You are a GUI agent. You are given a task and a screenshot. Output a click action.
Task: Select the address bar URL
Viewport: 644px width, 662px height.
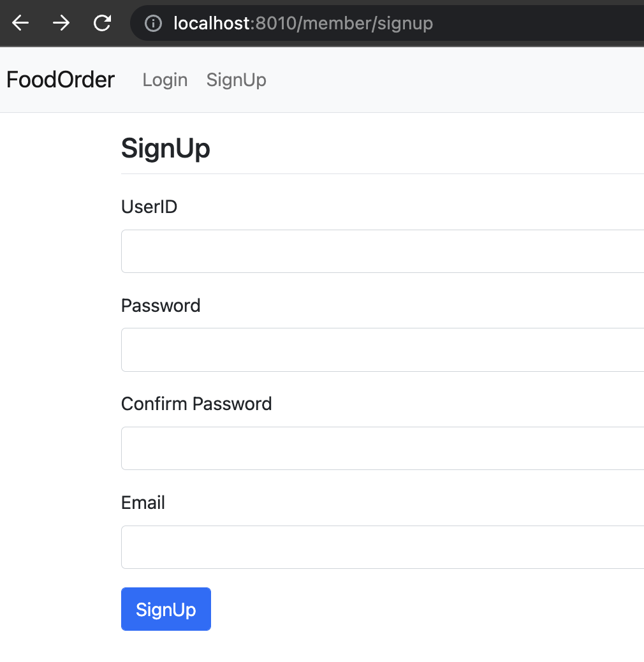pyautogui.click(x=302, y=23)
